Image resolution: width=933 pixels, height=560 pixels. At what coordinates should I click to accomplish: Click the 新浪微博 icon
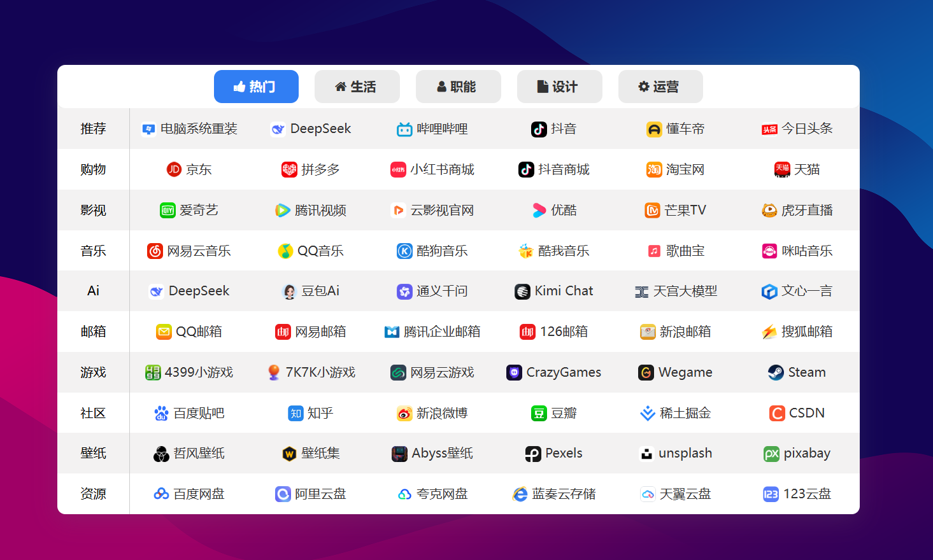pyautogui.click(x=404, y=414)
